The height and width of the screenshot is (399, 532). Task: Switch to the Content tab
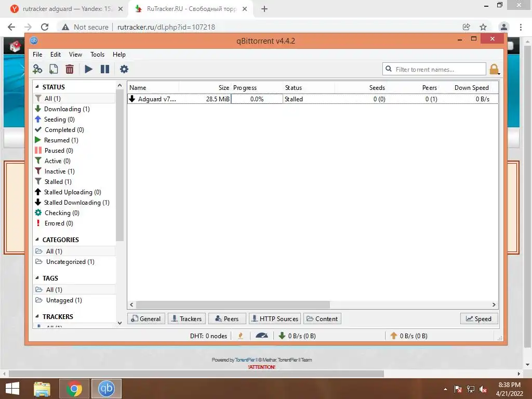(322, 318)
